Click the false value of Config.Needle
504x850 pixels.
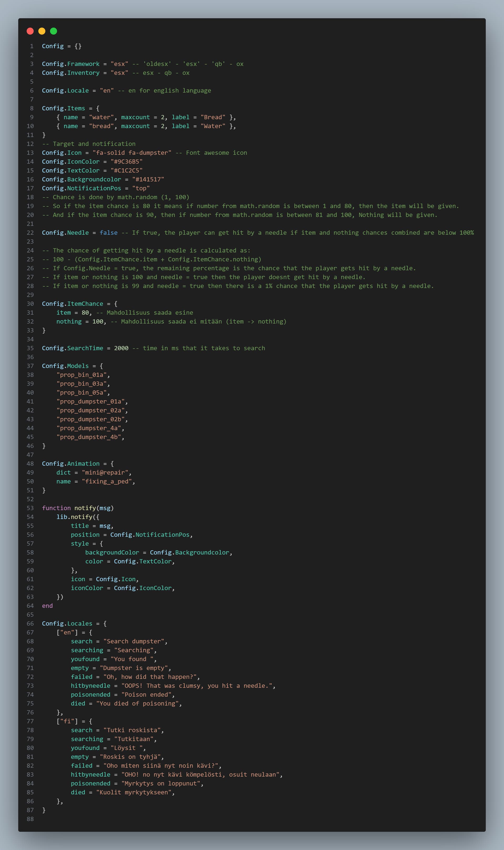tap(108, 233)
